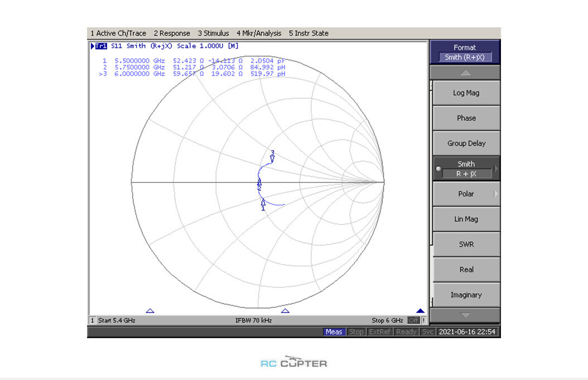Select Phase format
Viewport: 588px width, 380px height.
466,118
